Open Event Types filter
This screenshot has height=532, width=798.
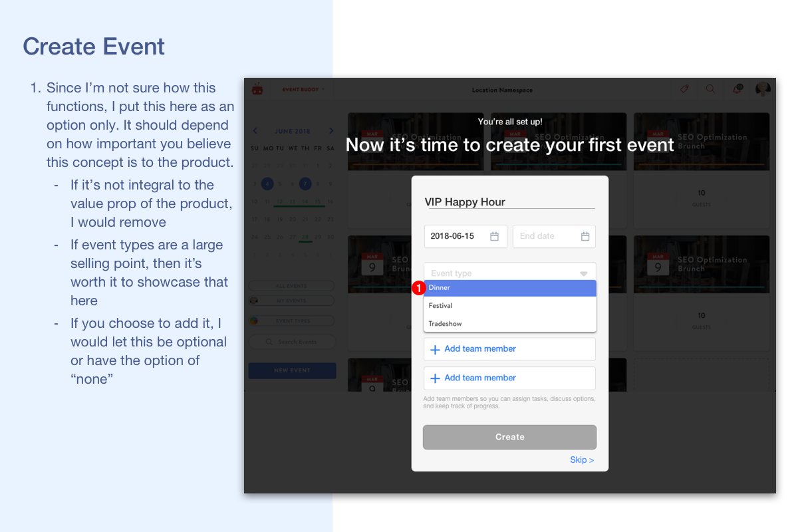coord(291,321)
